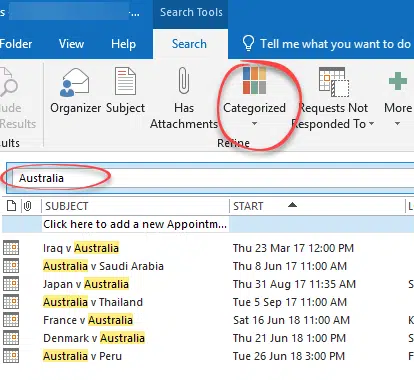Click start time Tue 26 Jun 18 3:00 PM
This screenshot has height=380, width=414.
click(x=289, y=356)
